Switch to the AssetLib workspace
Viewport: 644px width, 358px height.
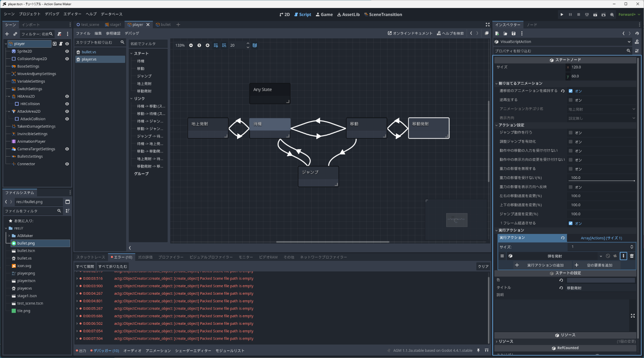(348, 15)
